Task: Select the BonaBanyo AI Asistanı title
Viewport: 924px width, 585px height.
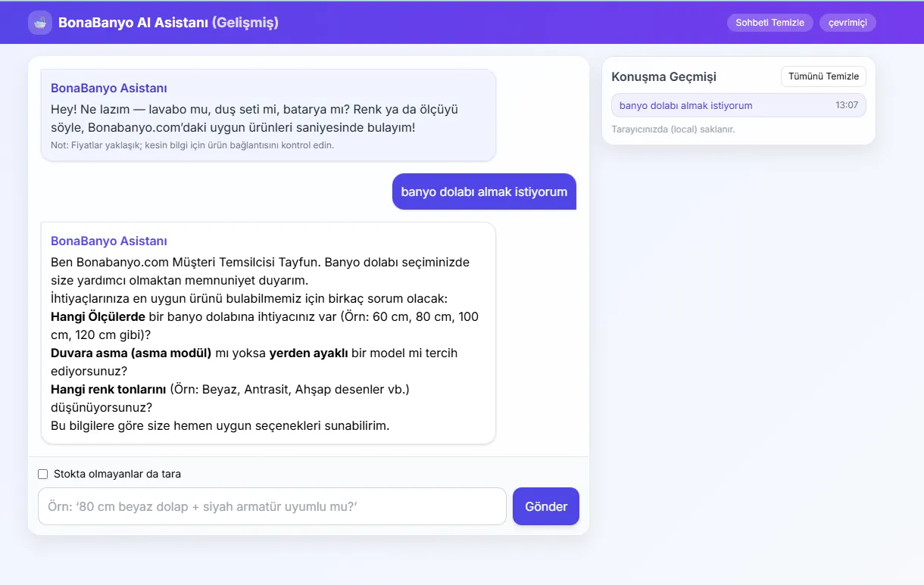Action: click(133, 22)
